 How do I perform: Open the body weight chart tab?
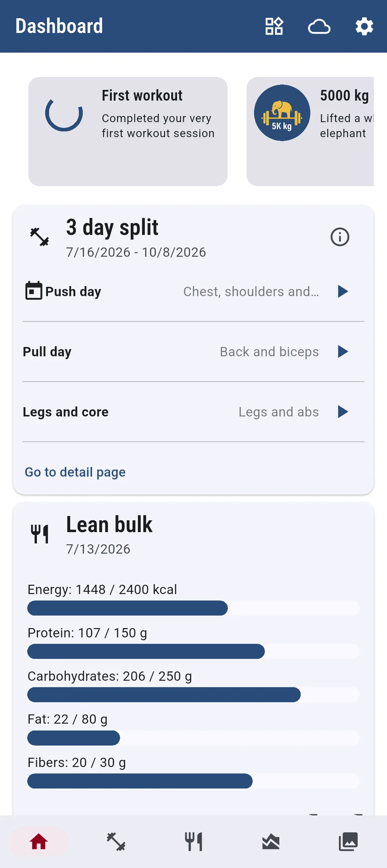[x=271, y=842]
